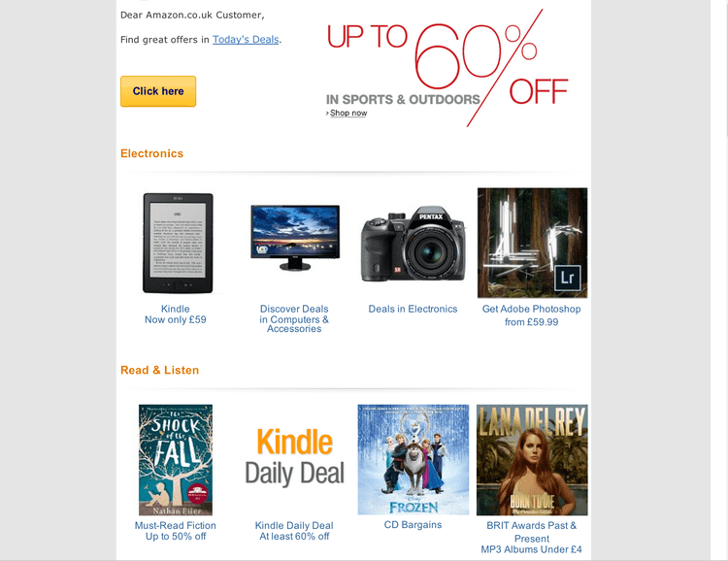The width and height of the screenshot is (728, 561).
Task: Click the Kindle Daily Deal logo graphic
Action: coord(294,456)
